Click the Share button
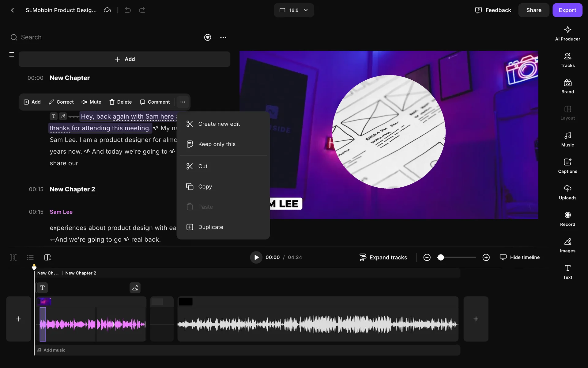Viewport: 588px width, 368px height. (x=533, y=10)
